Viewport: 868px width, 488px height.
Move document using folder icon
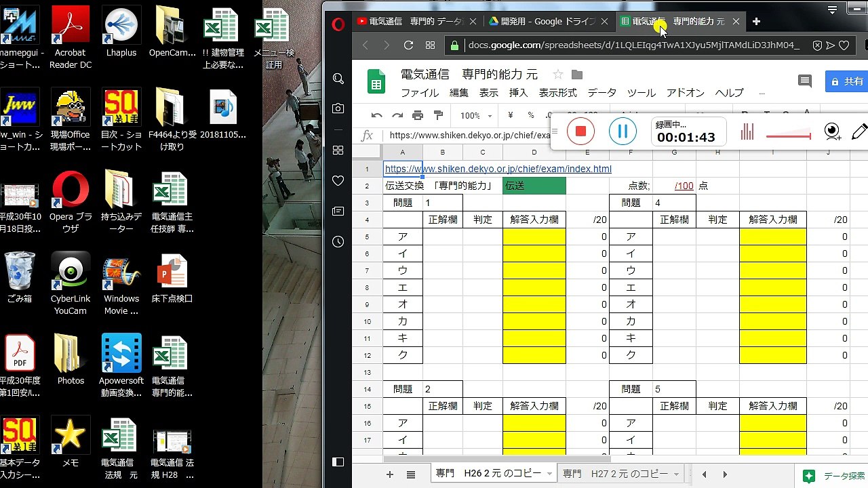pos(576,74)
